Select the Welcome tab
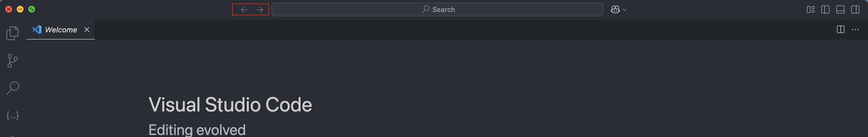 tap(61, 30)
